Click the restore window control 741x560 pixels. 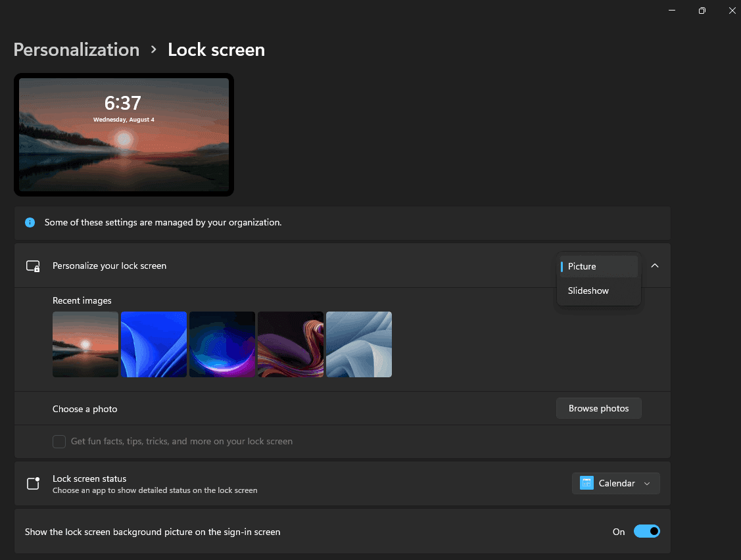[x=702, y=11]
